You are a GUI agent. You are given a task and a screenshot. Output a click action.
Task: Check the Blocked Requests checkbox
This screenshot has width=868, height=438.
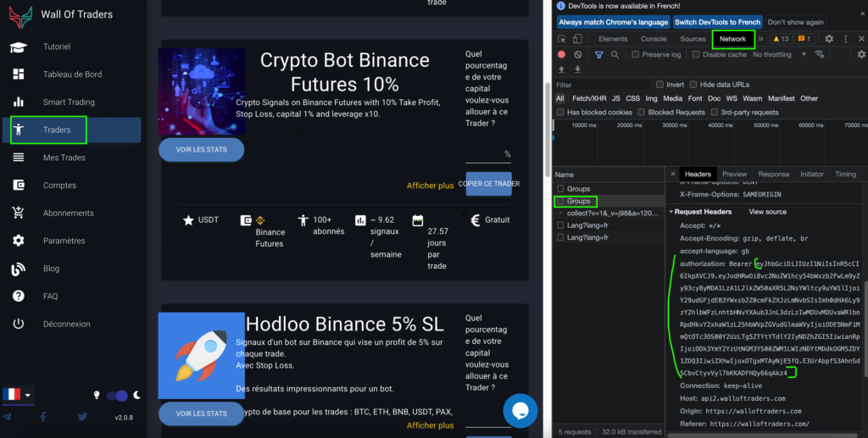tap(641, 113)
